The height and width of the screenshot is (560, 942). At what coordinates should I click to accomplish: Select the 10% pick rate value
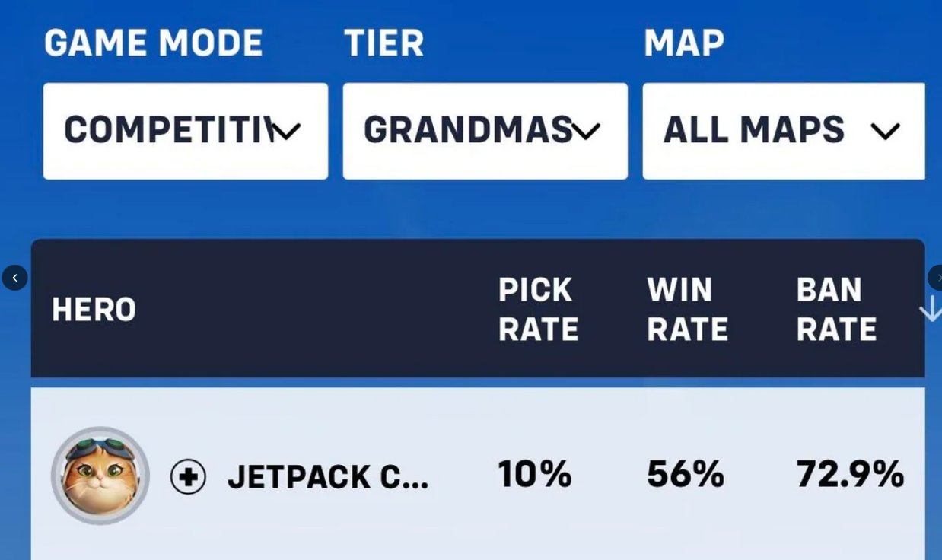pyautogui.click(x=535, y=474)
